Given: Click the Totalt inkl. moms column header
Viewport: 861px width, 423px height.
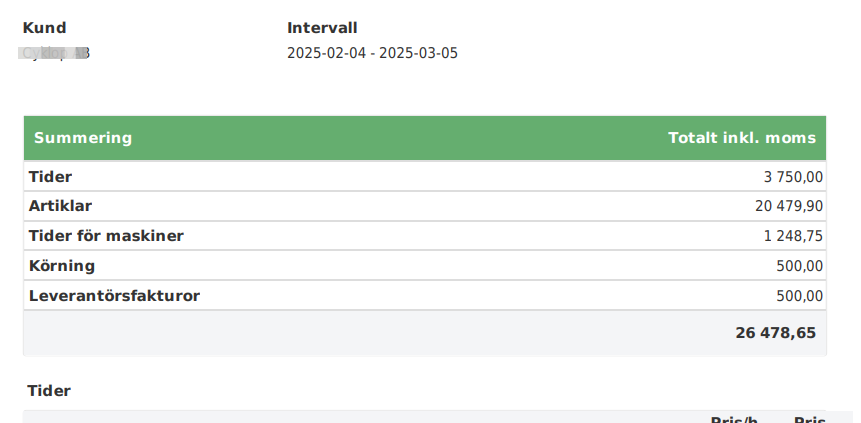Looking at the screenshot, I should tap(741, 138).
